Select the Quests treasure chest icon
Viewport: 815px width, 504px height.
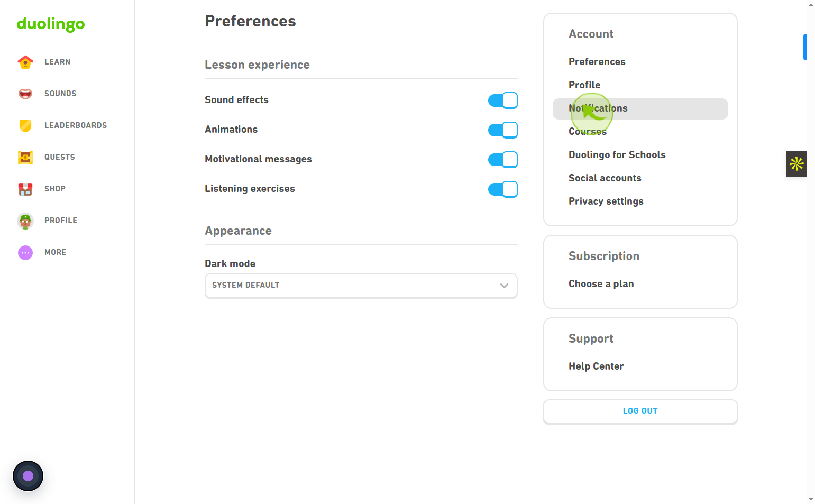coord(25,157)
